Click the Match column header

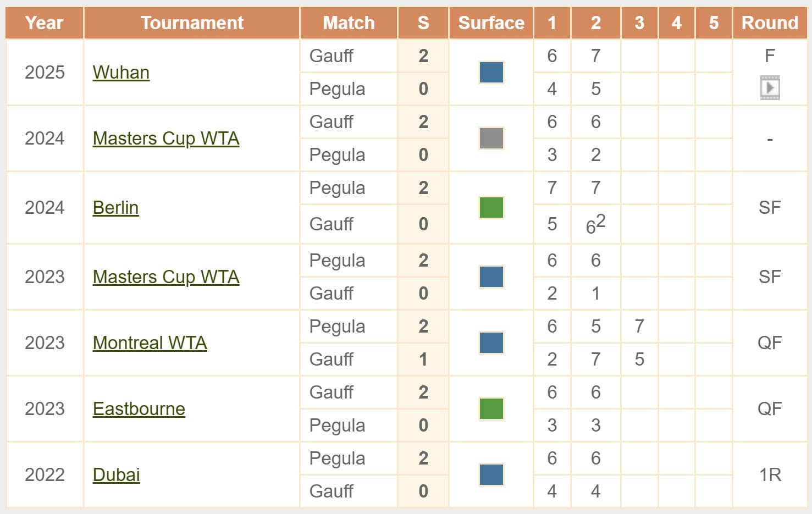click(348, 23)
